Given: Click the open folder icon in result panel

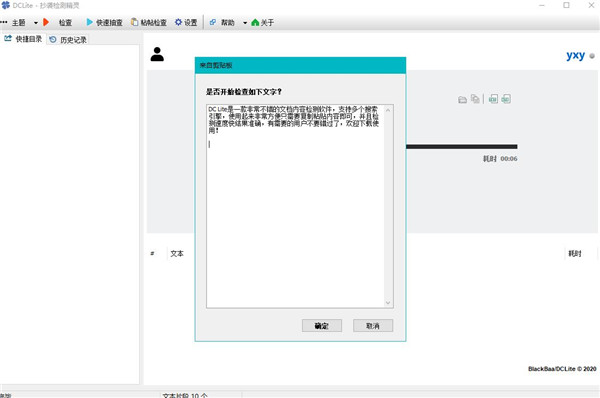Looking at the screenshot, I should [x=462, y=100].
